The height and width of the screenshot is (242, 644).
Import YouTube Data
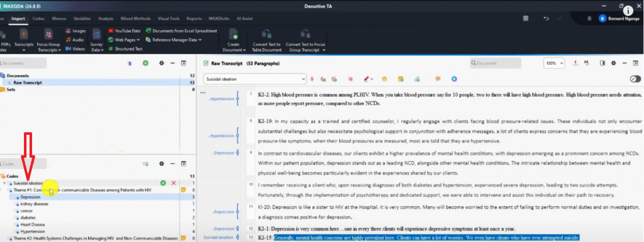tap(125, 31)
